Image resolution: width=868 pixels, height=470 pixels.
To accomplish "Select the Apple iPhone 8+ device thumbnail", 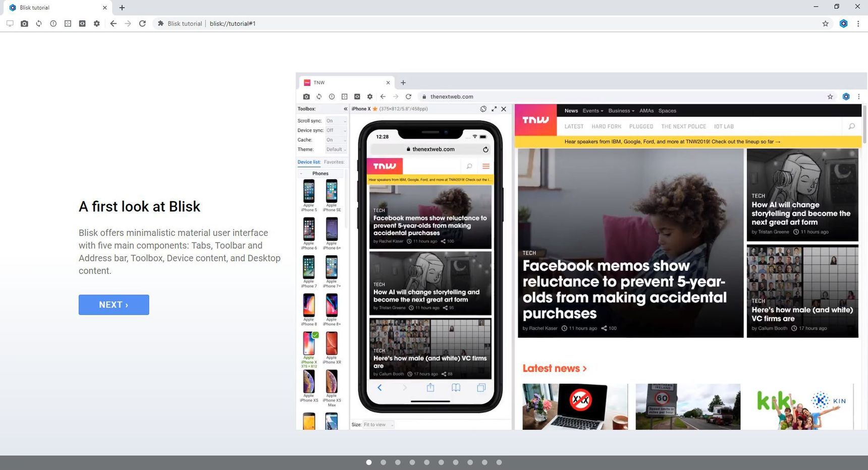I will pos(332,310).
